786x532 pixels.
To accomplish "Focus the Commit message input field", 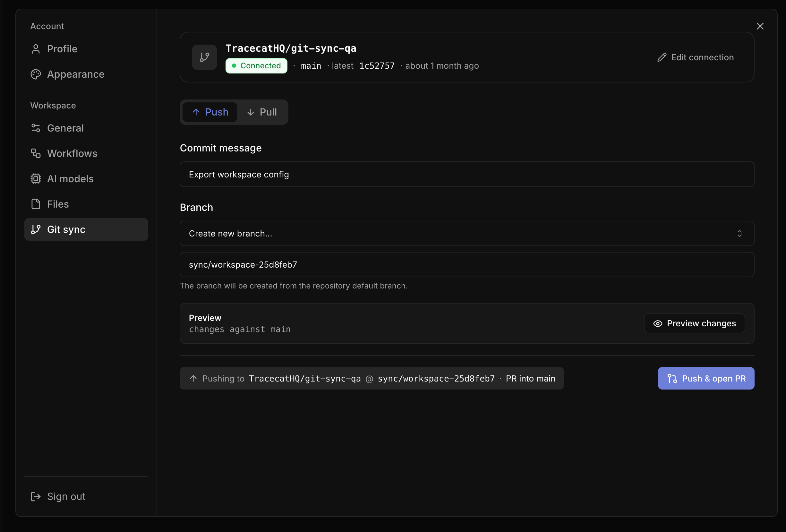I will click(x=467, y=175).
